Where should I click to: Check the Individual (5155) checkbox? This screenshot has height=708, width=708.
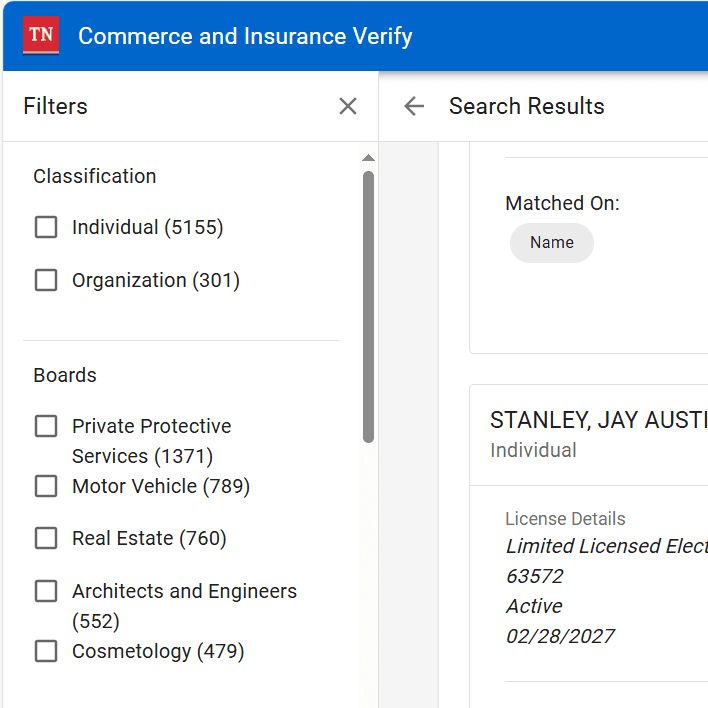pos(46,227)
